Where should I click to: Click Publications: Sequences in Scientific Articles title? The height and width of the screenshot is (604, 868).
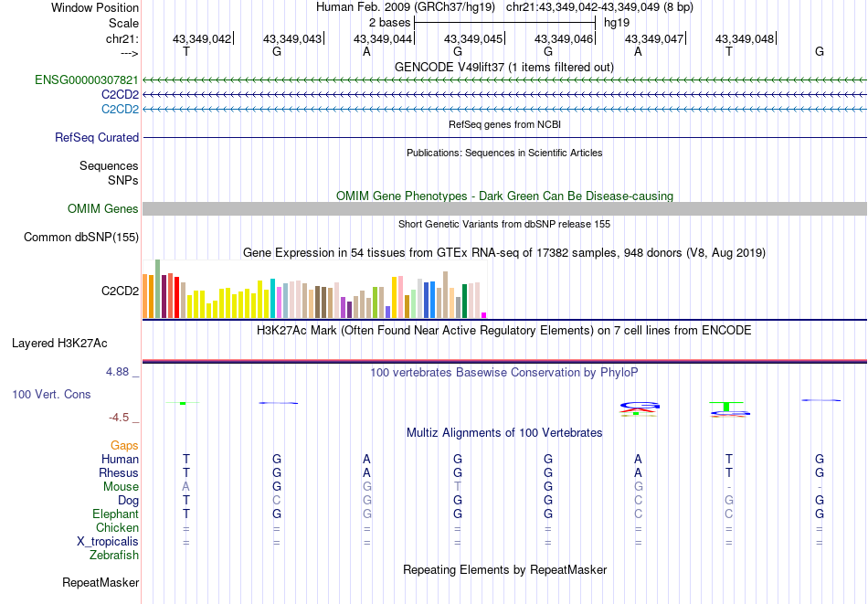[x=504, y=153]
